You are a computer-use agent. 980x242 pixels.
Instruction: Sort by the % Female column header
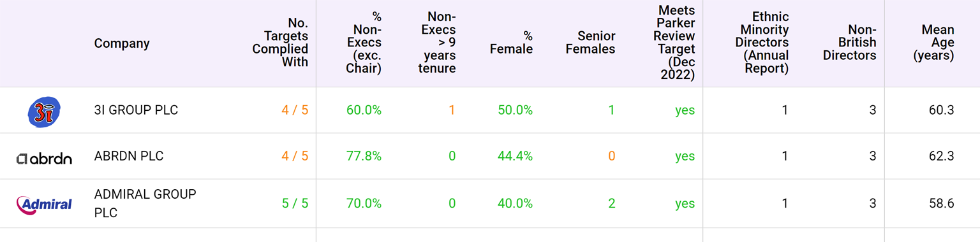tap(511, 43)
